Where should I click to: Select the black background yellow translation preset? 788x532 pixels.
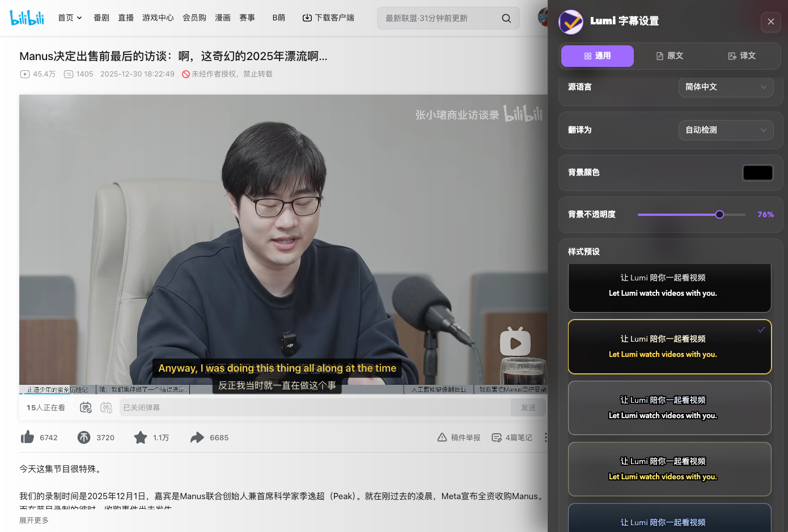coord(670,347)
